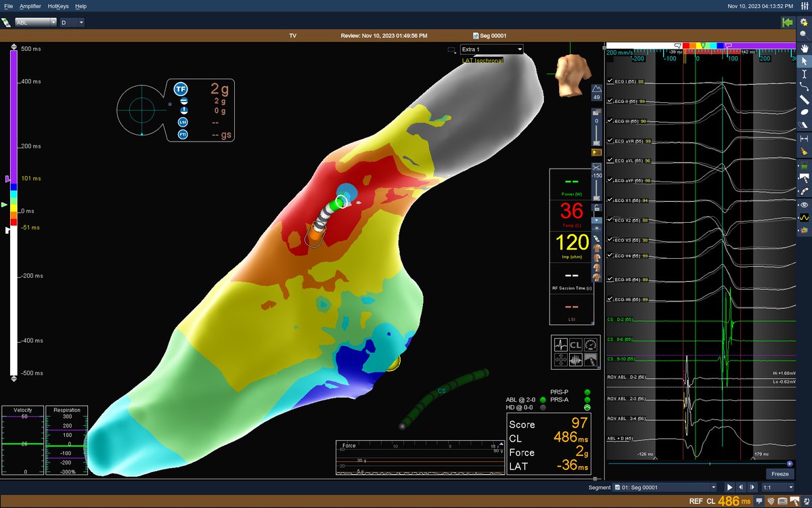Open the mixer sliders icon at top right
Viewport: 812px width, 508px height.
pyautogui.click(x=804, y=5)
